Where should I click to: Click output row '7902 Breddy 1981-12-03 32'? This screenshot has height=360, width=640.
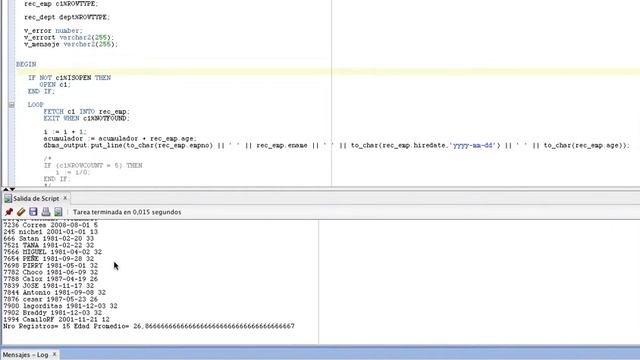coord(53,313)
